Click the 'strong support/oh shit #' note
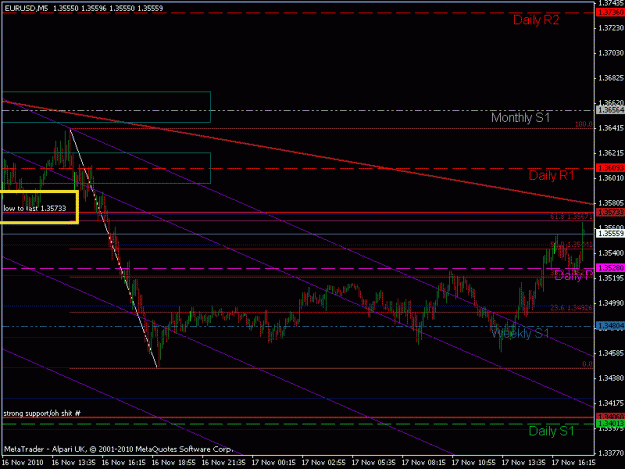625x469 pixels. click(42, 413)
